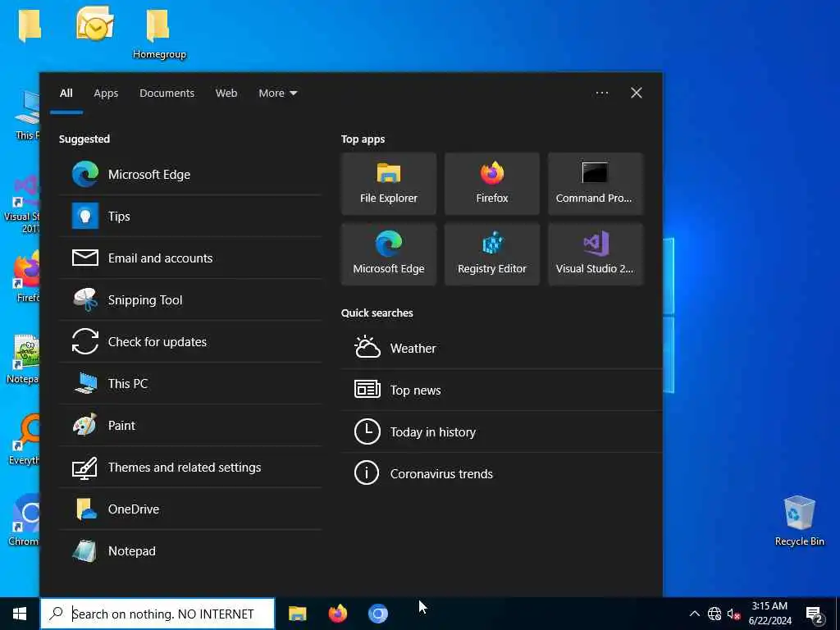Open Firefox on the taskbar
This screenshot has width=840, height=630.
[x=337, y=614]
